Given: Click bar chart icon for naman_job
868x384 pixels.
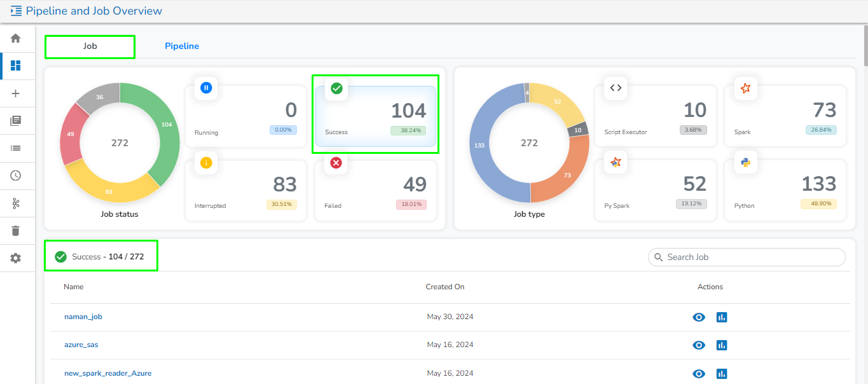Looking at the screenshot, I should [x=722, y=317].
